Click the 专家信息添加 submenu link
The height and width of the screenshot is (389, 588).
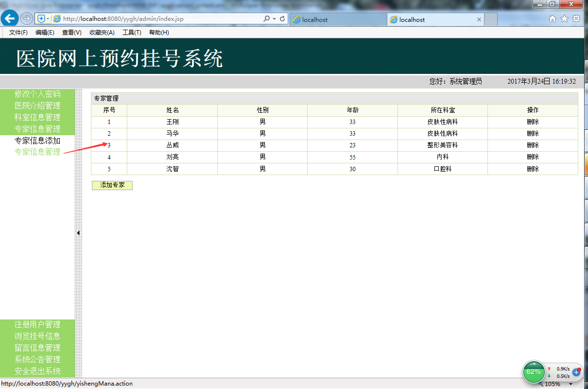[37, 141]
